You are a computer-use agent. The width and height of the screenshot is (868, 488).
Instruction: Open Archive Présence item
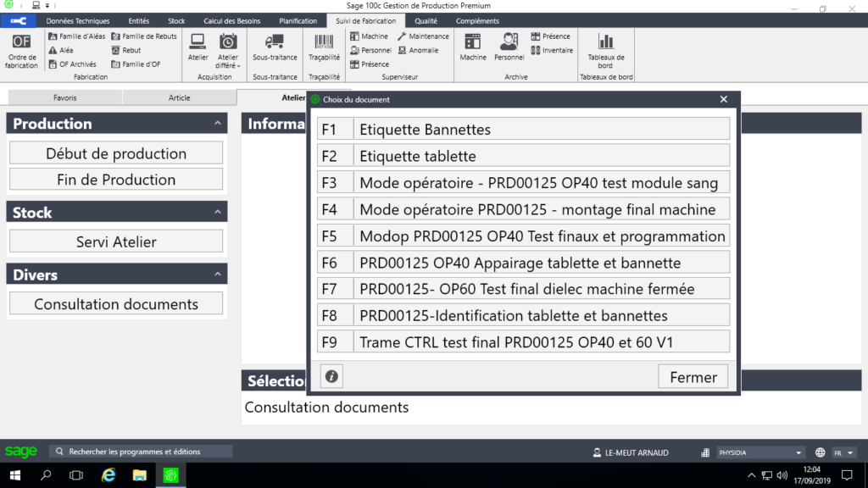coord(551,36)
